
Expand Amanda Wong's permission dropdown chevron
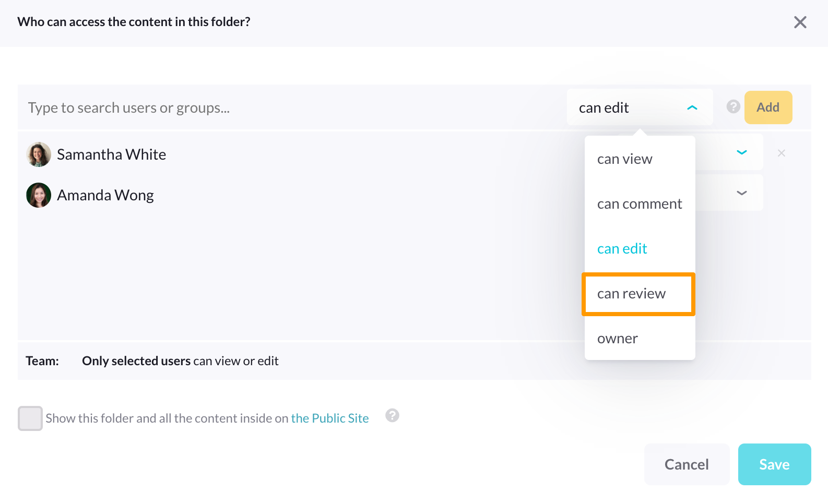click(741, 193)
